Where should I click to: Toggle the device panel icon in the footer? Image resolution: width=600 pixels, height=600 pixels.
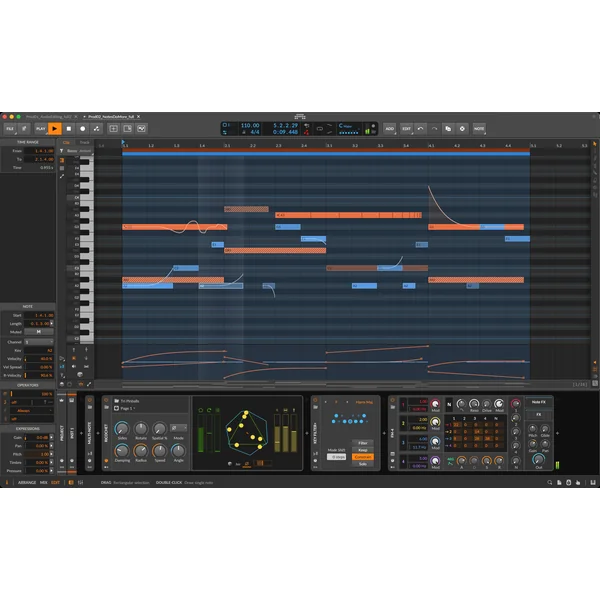pyautogui.click(x=71, y=483)
